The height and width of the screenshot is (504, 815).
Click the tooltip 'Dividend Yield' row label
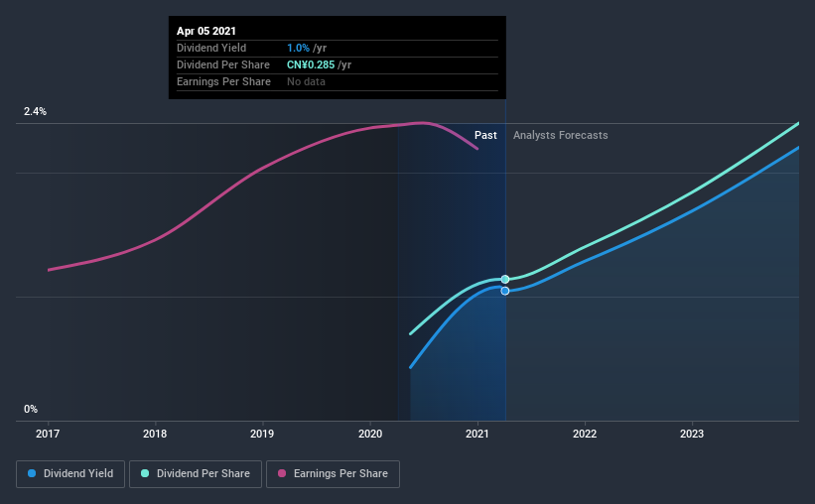(x=211, y=48)
